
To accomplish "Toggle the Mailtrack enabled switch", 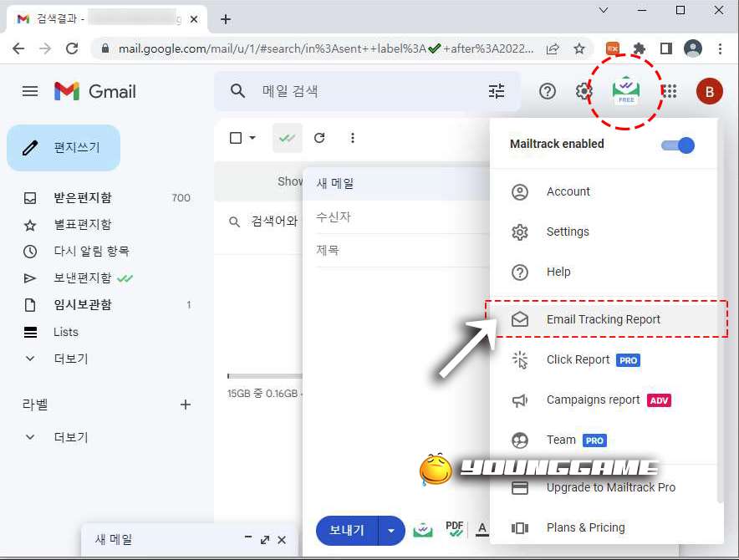I will tap(678, 145).
